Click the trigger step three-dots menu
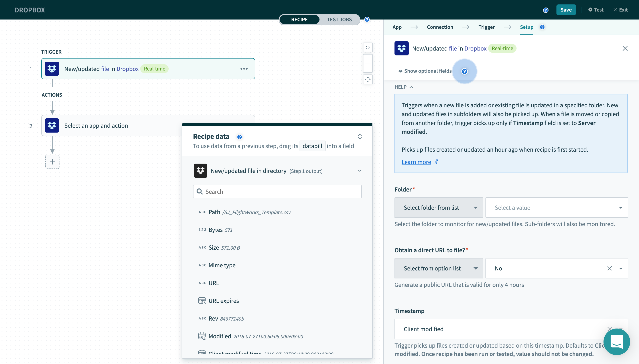 click(x=244, y=69)
